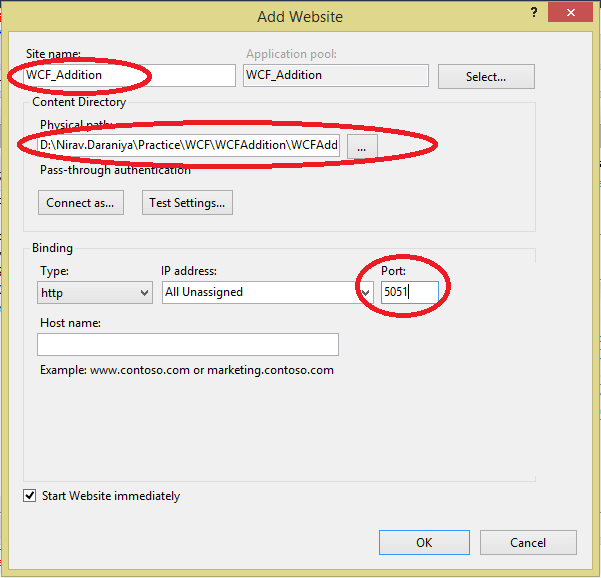Confirm the dialog with the OK button
The height and width of the screenshot is (578, 601).
pyautogui.click(x=424, y=542)
